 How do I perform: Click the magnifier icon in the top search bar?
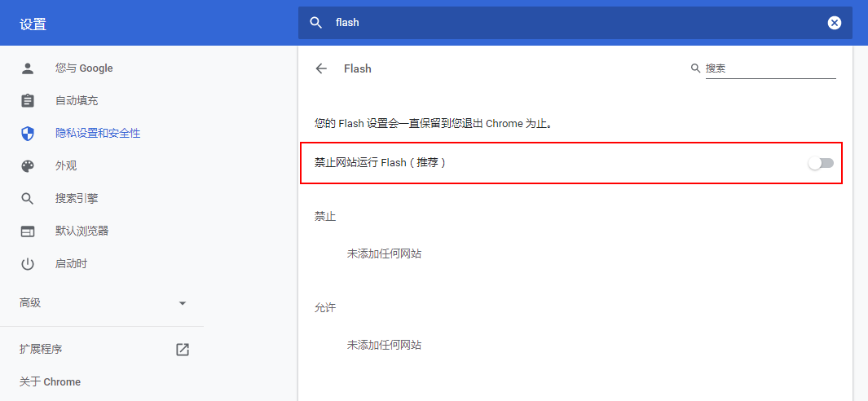[316, 23]
